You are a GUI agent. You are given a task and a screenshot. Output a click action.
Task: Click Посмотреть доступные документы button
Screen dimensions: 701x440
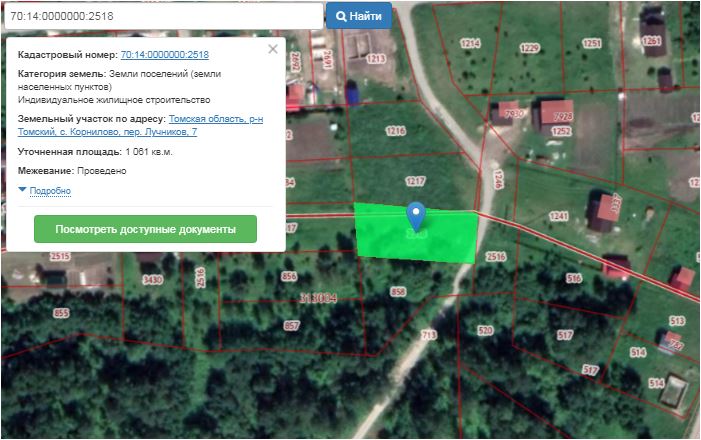[145, 229]
